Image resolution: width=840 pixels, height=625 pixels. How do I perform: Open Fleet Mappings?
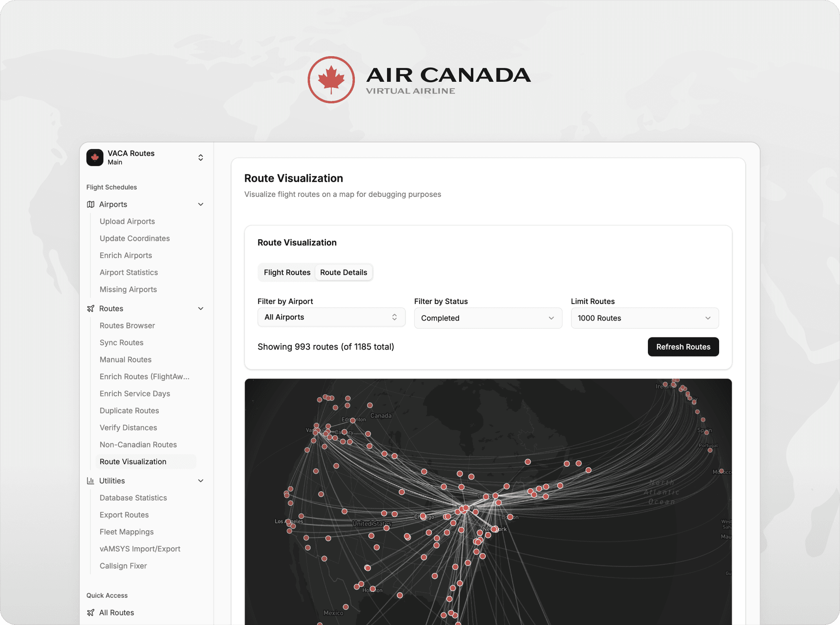127,532
